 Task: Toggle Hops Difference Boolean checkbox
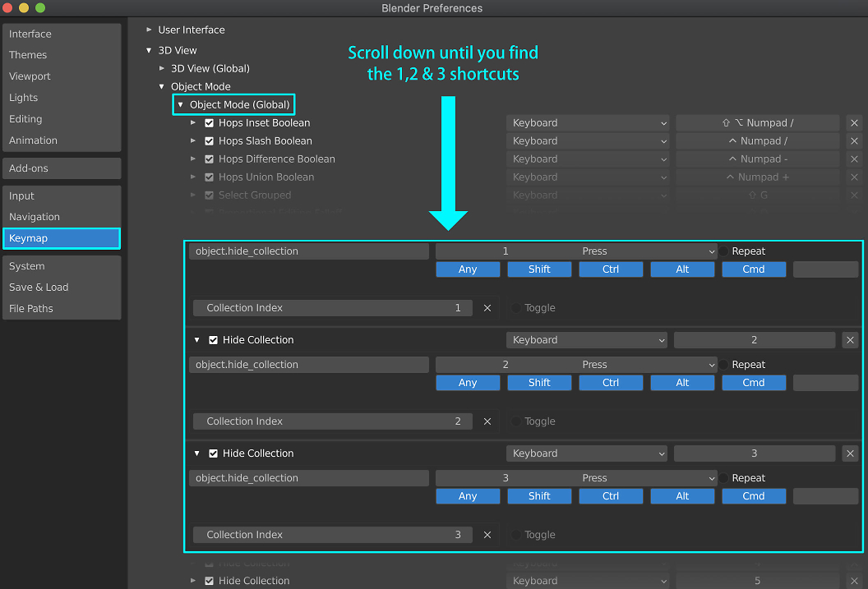210,159
